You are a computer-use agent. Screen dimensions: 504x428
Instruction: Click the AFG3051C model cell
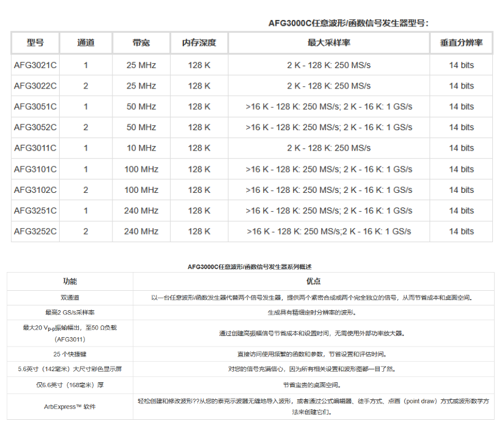pos(35,107)
